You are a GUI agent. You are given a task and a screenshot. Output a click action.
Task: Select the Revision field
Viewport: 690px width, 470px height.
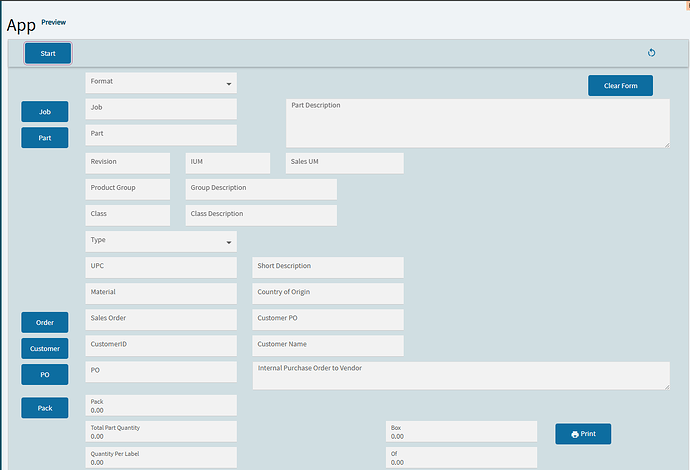(x=128, y=163)
